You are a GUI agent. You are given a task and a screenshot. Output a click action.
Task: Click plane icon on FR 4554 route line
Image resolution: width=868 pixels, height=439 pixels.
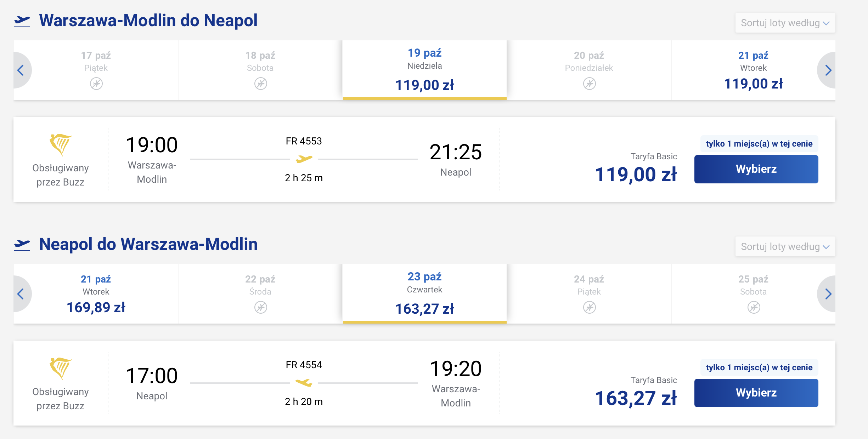click(x=304, y=383)
